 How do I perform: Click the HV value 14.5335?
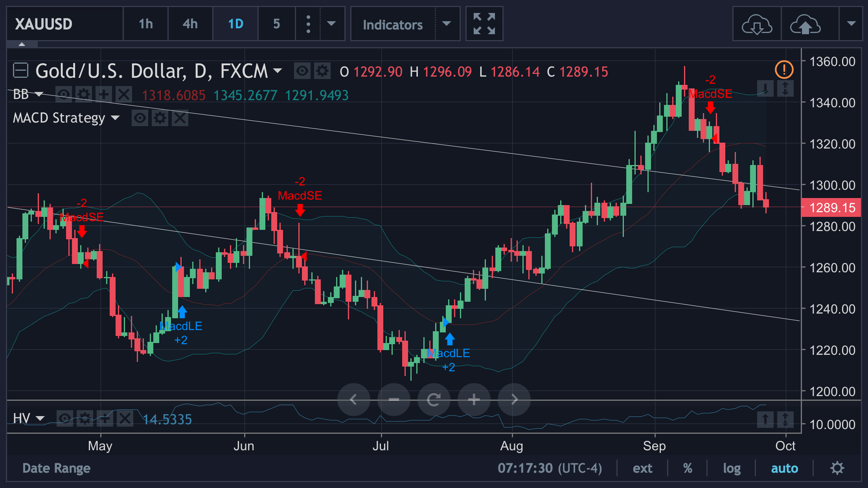pyautogui.click(x=167, y=419)
